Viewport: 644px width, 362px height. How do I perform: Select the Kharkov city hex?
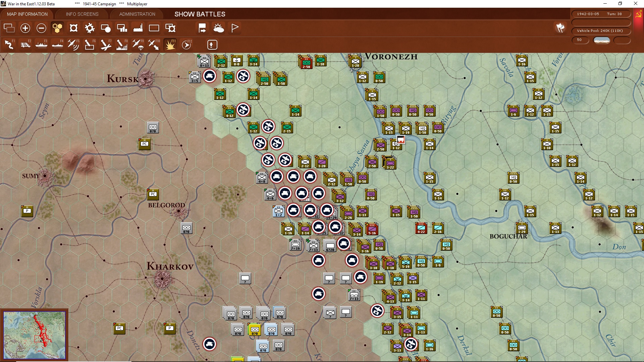click(162, 279)
